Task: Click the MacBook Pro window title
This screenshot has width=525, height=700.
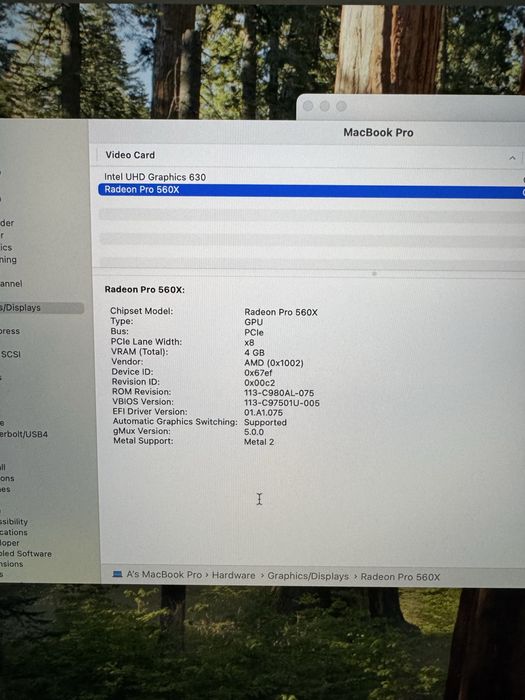Action: [378, 133]
